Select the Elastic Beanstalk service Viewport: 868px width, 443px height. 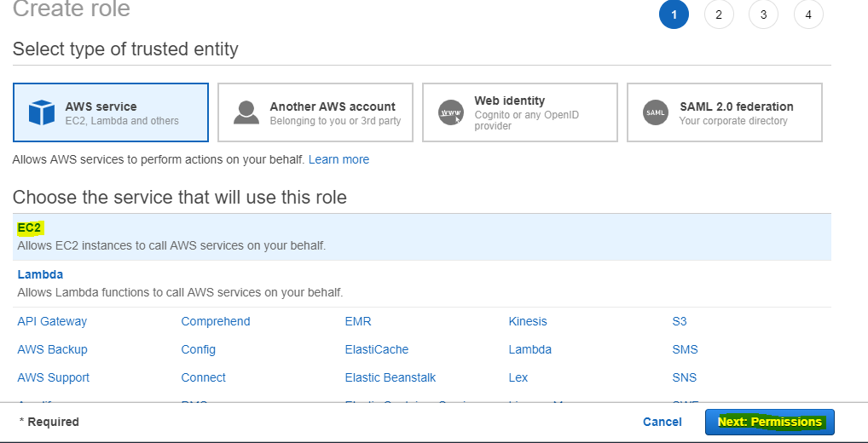coord(391,377)
